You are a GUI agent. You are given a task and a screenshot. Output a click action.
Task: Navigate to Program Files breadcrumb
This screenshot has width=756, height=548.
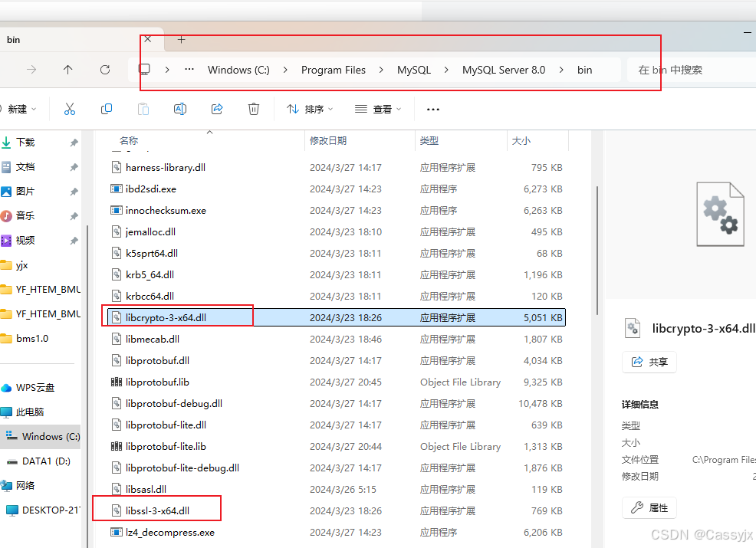click(334, 70)
